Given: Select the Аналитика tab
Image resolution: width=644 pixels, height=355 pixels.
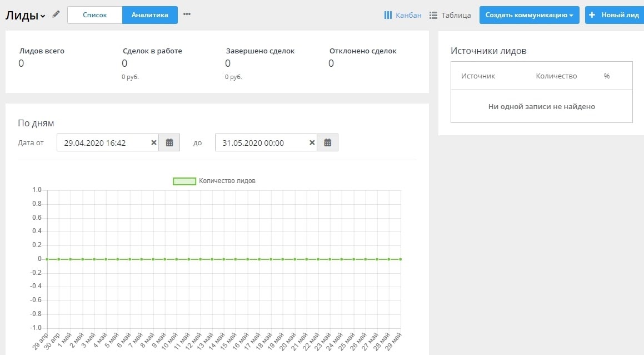Looking at the screenshot, I should click(x=150, y=15).
